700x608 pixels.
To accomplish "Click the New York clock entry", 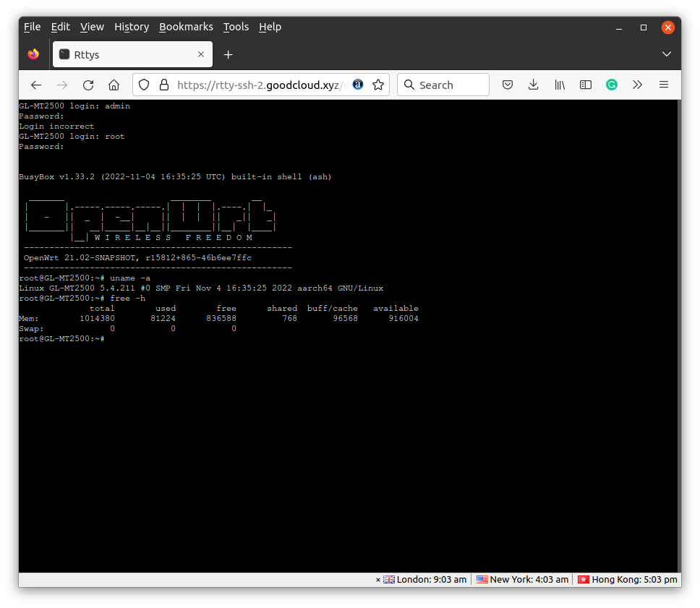I will (522, 579).
